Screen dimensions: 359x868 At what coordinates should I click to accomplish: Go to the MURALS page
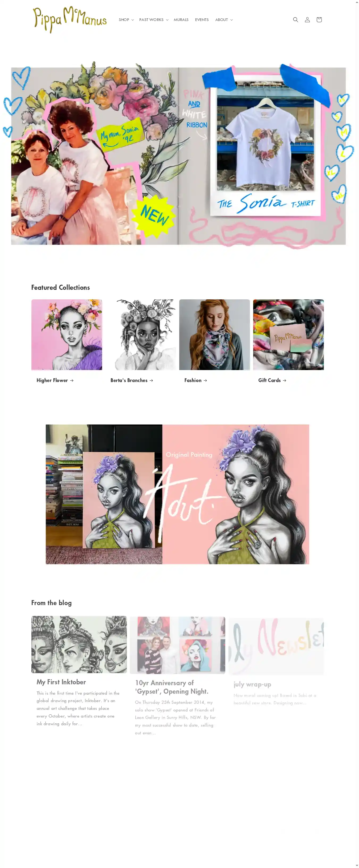tap(181, 20)
